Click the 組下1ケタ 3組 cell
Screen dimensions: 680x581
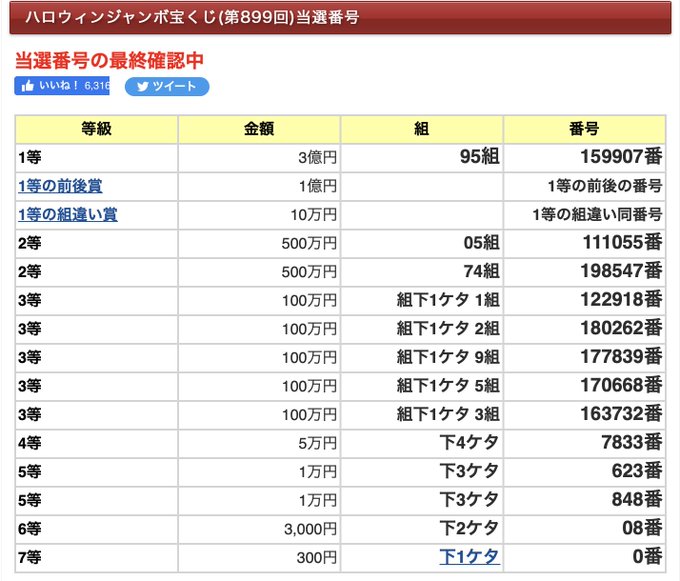422,415
